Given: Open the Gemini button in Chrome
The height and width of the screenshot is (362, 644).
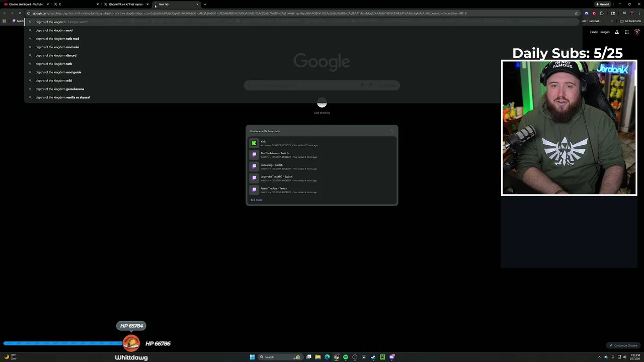Looking at the screenshot, I should 603,4.
